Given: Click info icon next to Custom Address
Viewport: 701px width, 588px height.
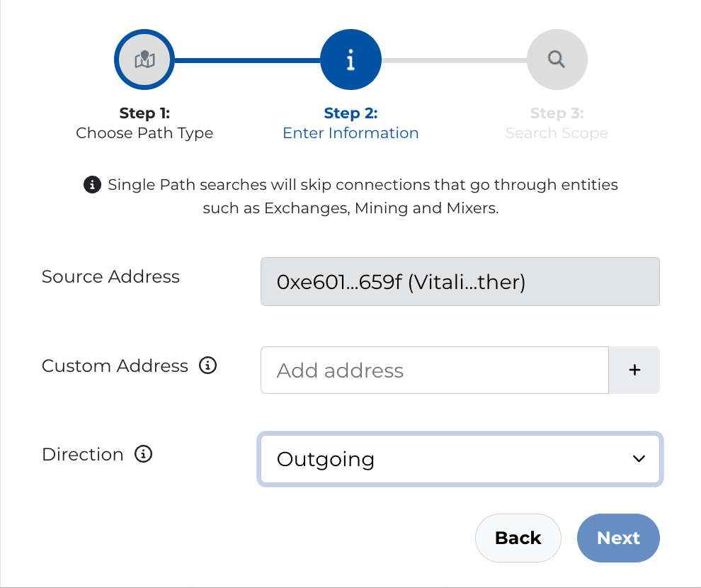Looking at the screenshot, I should 207,366.
